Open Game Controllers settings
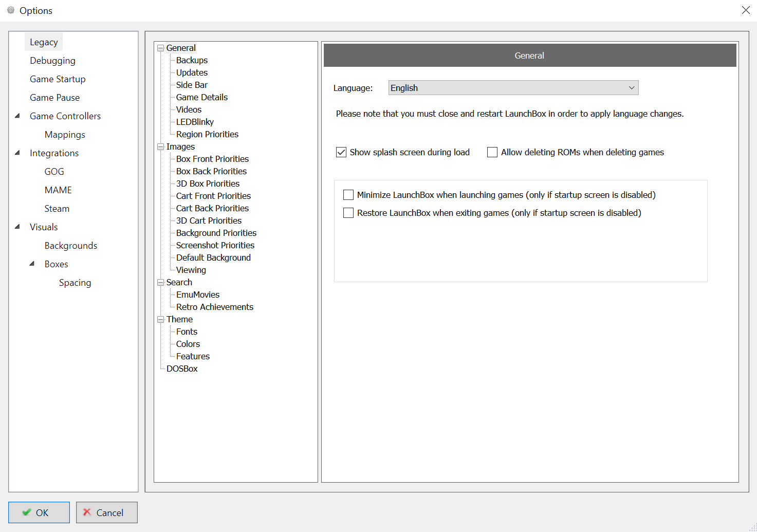 [65, 116]
